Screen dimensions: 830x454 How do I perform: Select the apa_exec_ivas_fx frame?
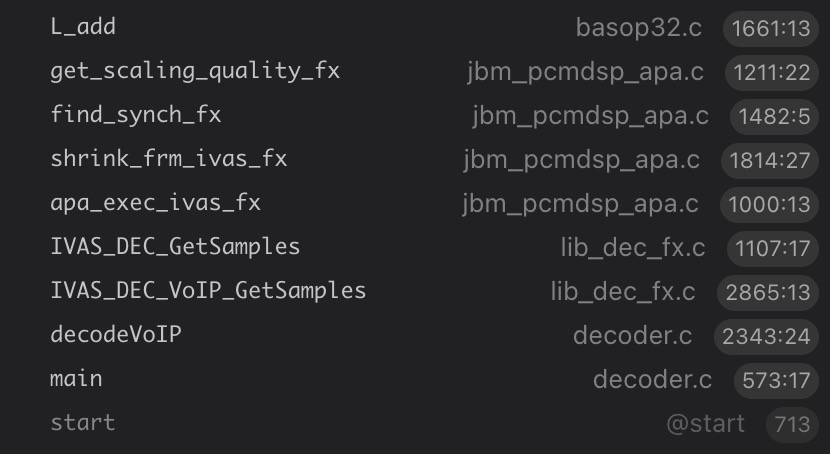point(155,202)
